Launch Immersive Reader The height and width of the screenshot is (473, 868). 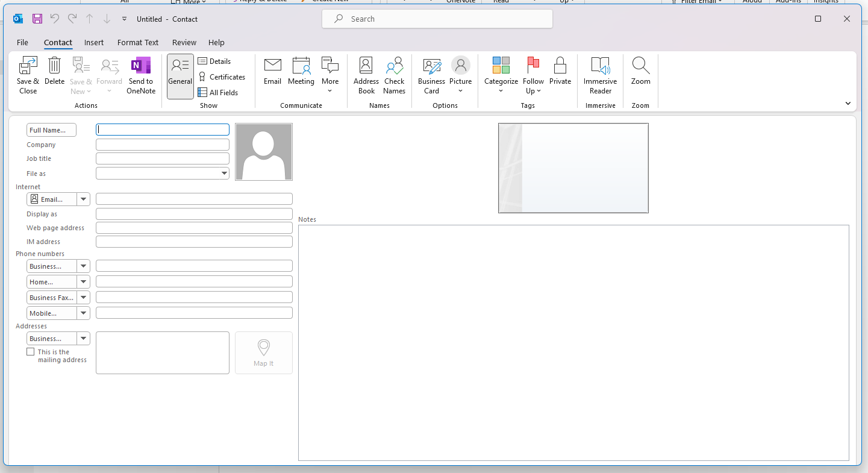(x=600, y=66)
